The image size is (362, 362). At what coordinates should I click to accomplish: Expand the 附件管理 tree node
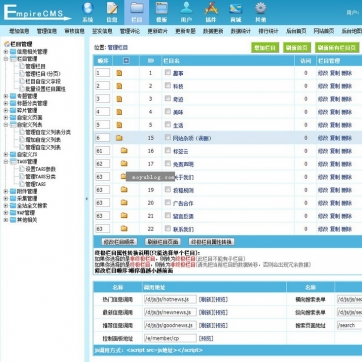click(x=6, y=191)
